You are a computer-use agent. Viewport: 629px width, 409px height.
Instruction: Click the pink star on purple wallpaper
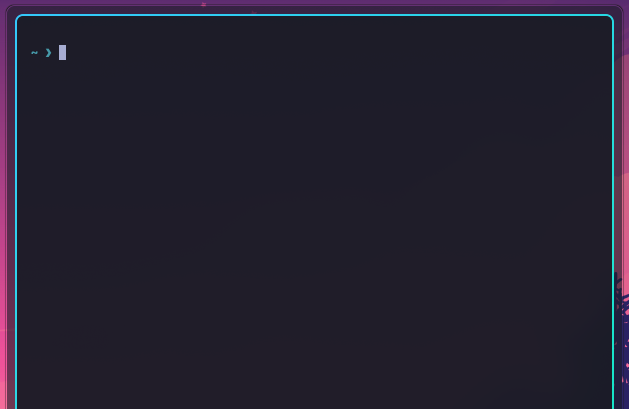203,4
